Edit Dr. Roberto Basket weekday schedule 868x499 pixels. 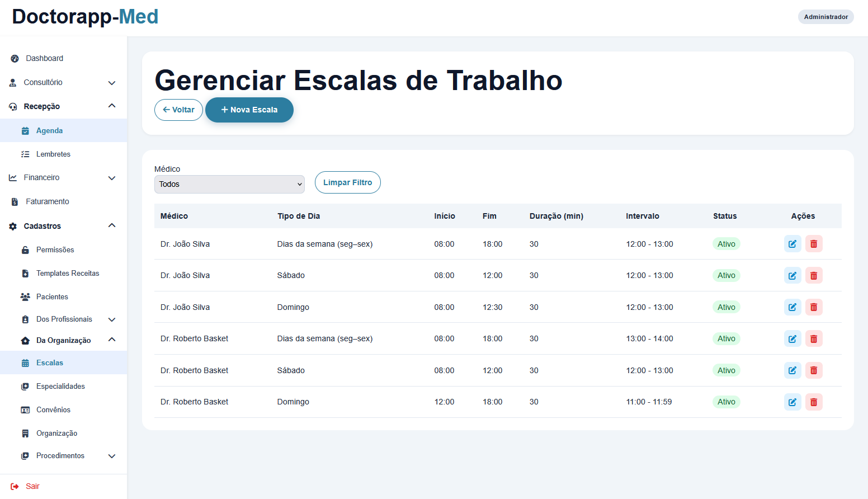coord(792,338)
